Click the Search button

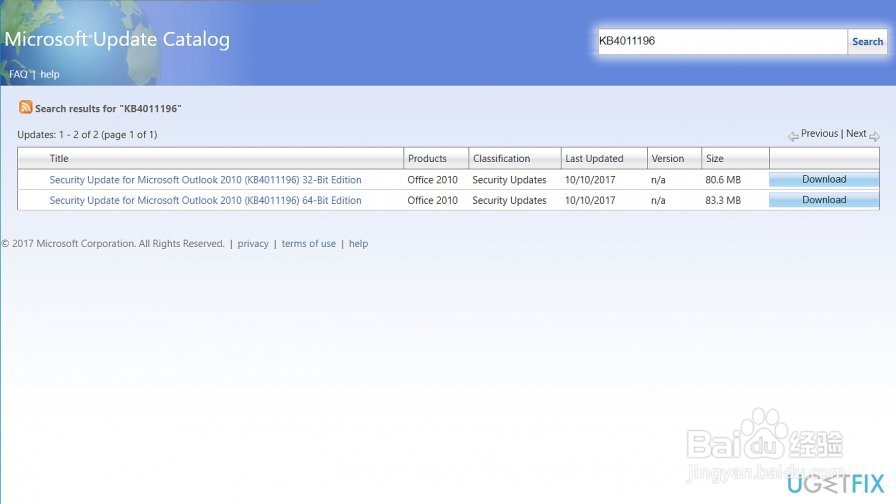[x=867, y=41]
